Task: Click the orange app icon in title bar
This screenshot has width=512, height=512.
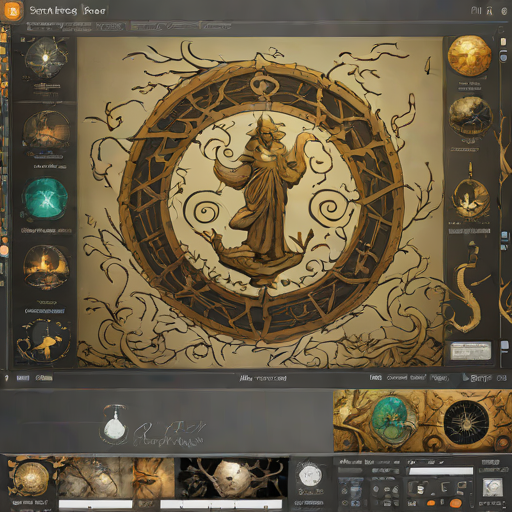Action: click(x=13, y=10)
